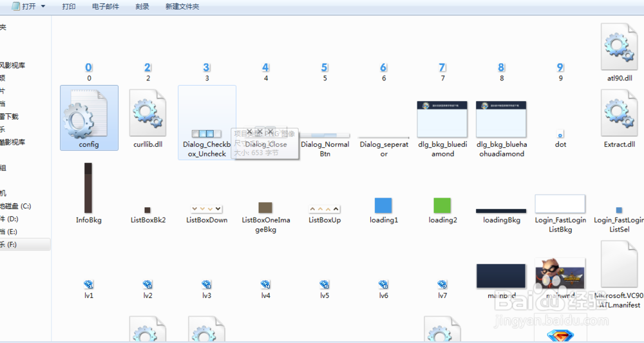Select the image file named 6

tap(384, 68)
